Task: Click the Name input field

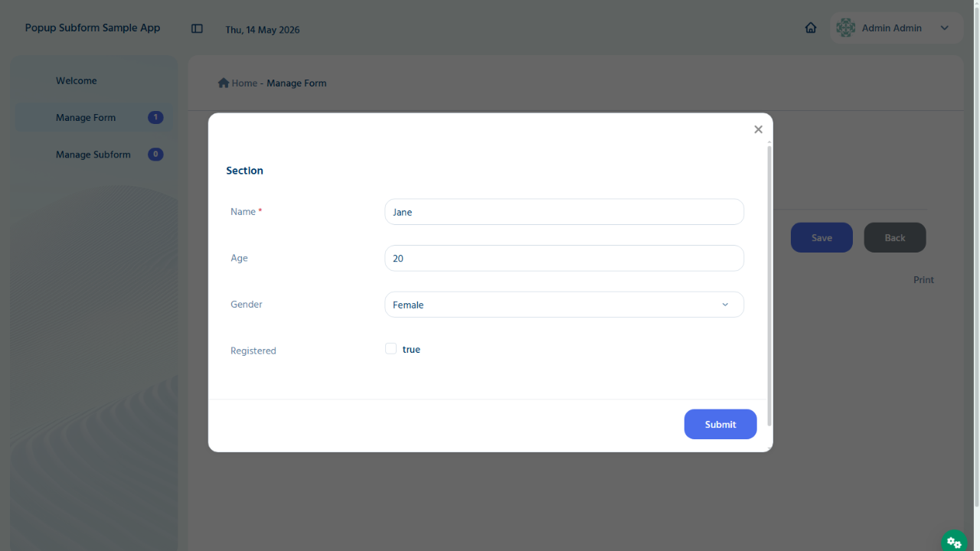Action: [564, 212]
